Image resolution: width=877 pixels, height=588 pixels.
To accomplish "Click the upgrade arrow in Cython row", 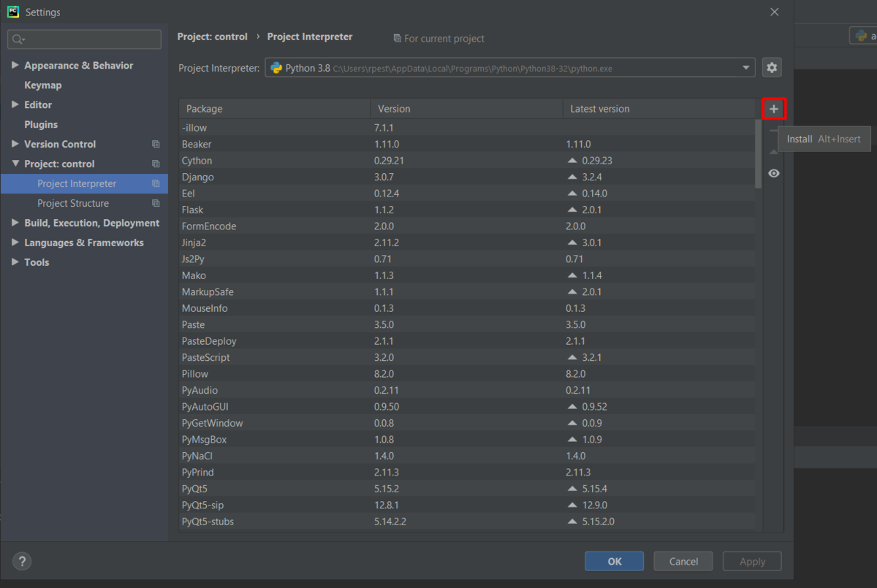I will (573, 161).
